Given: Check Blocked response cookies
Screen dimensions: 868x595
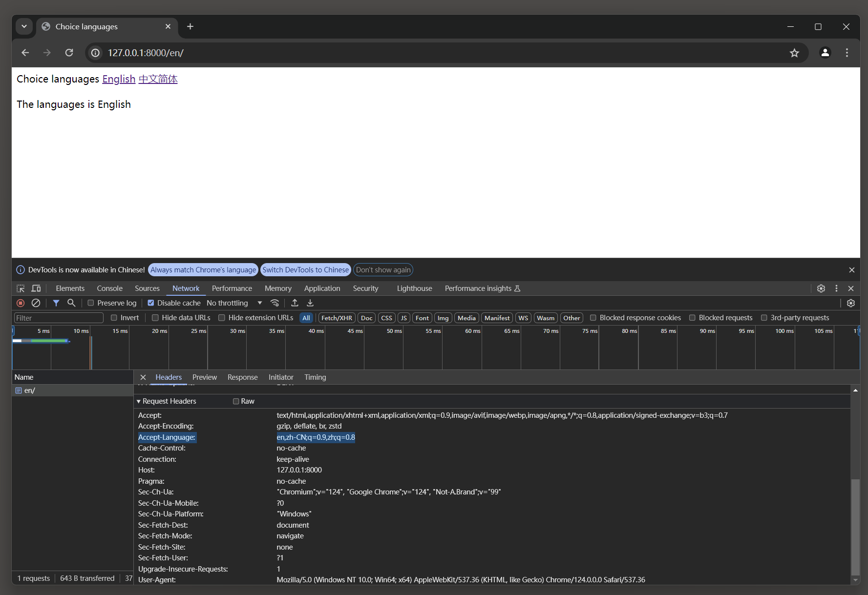Looking at the screenshot, I should pos(593,318).
